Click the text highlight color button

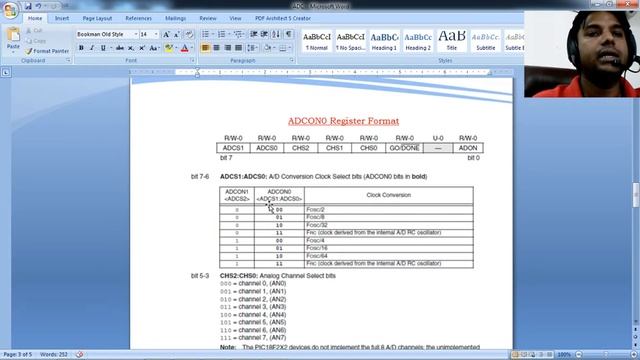(168, 48)
